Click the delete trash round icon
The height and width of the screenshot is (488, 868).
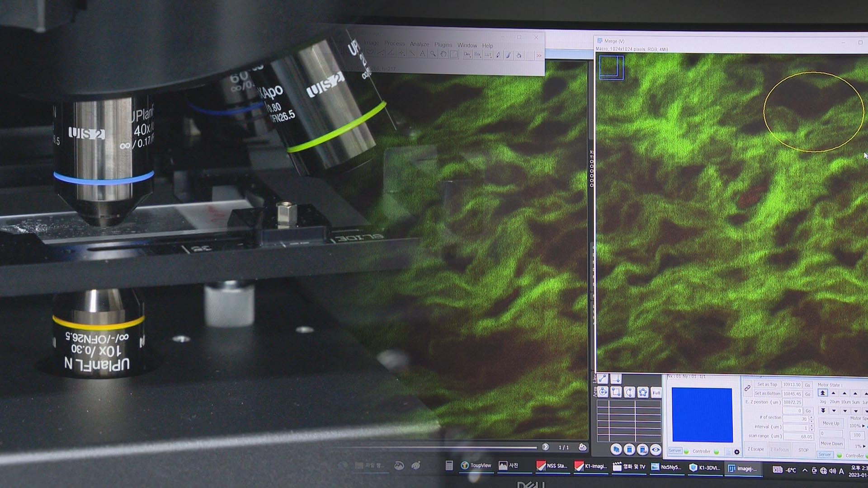click(x=629, y=450)
